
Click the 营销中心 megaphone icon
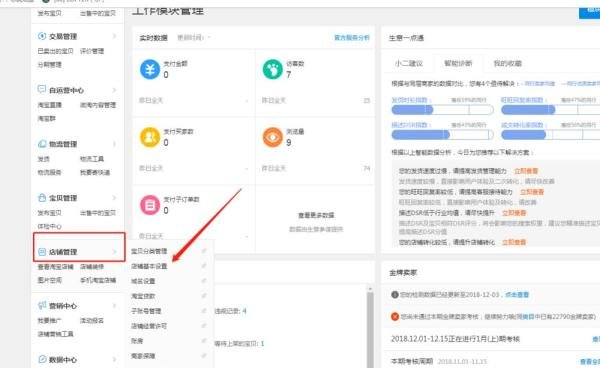[42, 305]
